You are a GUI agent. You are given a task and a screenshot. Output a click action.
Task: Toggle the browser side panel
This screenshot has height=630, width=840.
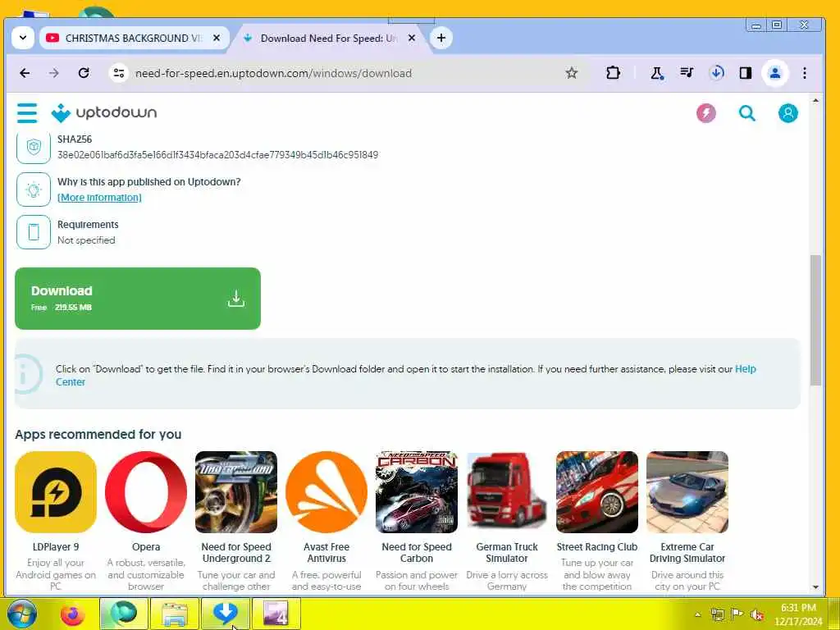pyautogui.click(x=745, y=73)
